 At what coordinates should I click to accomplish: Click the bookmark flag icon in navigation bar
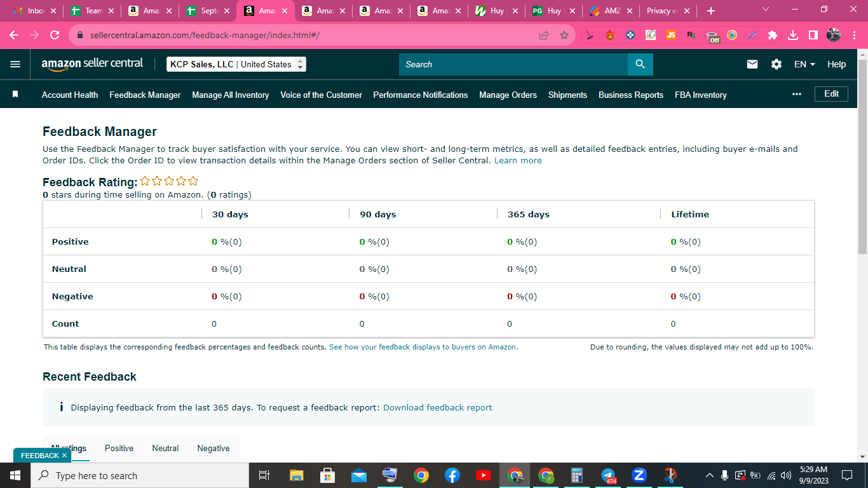15,94
